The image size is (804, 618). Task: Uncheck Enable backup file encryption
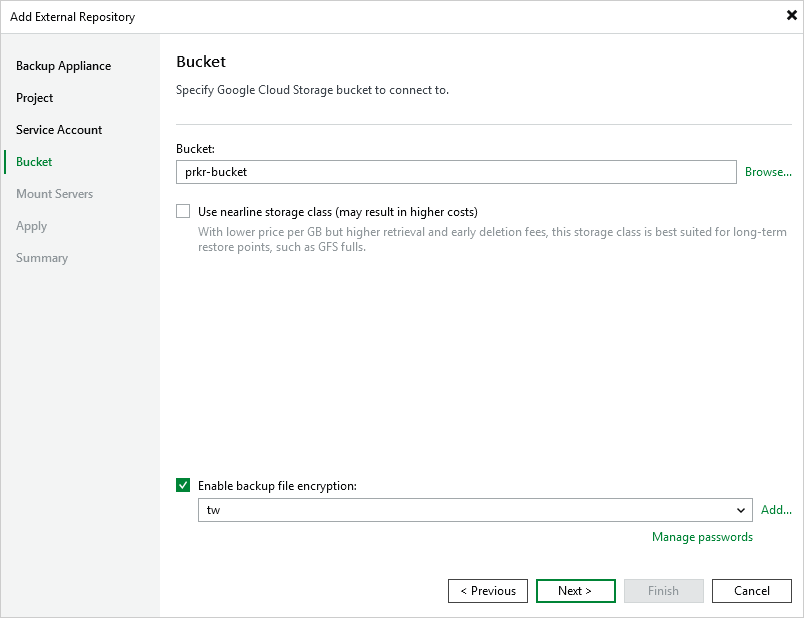tap(183, 485)
